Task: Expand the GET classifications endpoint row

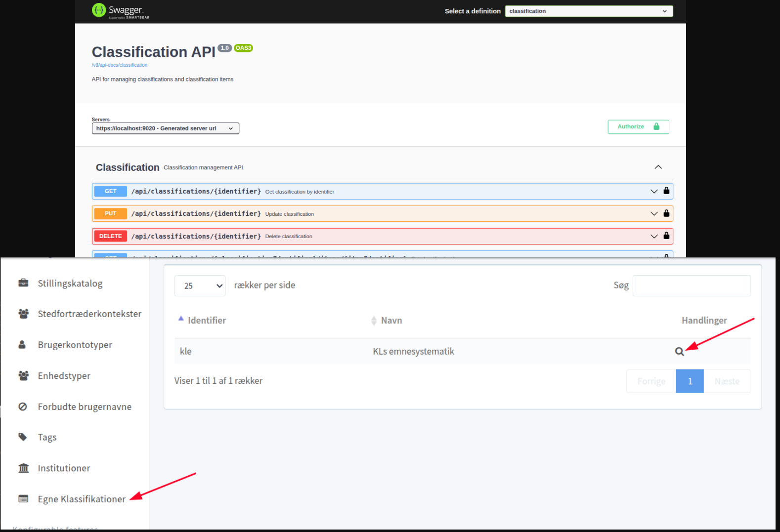Action: pyautogui.click(x=653, y=191)
